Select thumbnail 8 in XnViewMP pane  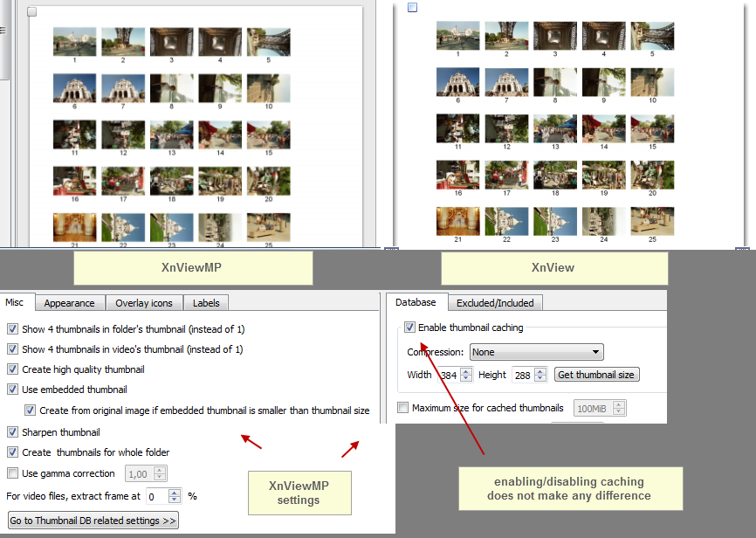coord(172,88)
